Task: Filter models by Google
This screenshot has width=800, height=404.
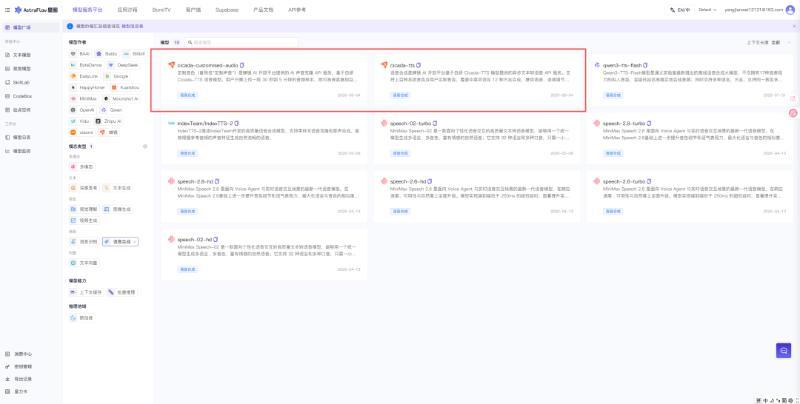Action: tap(116, 77)
